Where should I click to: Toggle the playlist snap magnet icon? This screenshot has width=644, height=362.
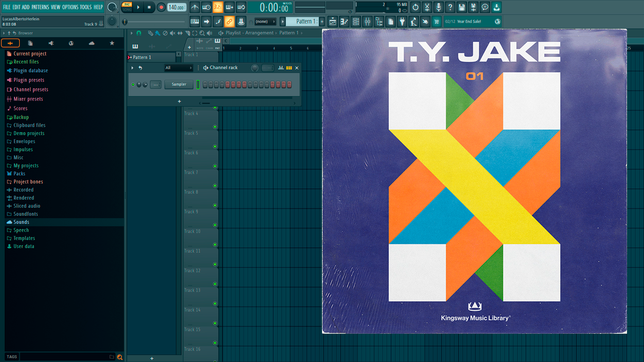coord(139,33)
